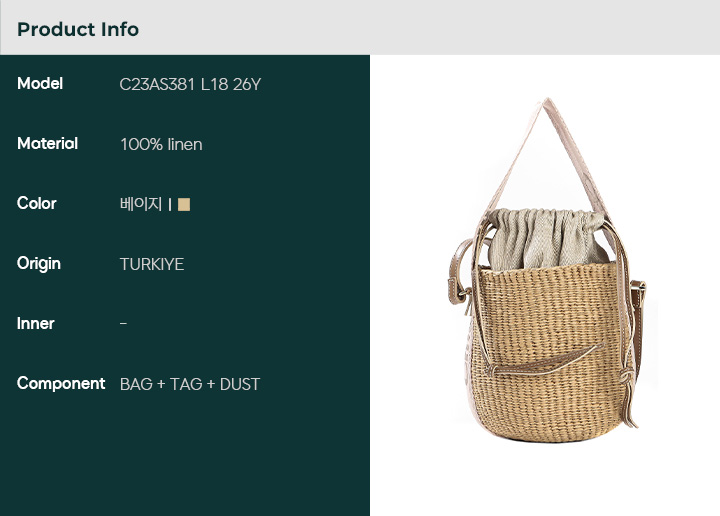Click the model number C23AS381 L18 26Y
720x516 pixels.
(x=190, y=84)
